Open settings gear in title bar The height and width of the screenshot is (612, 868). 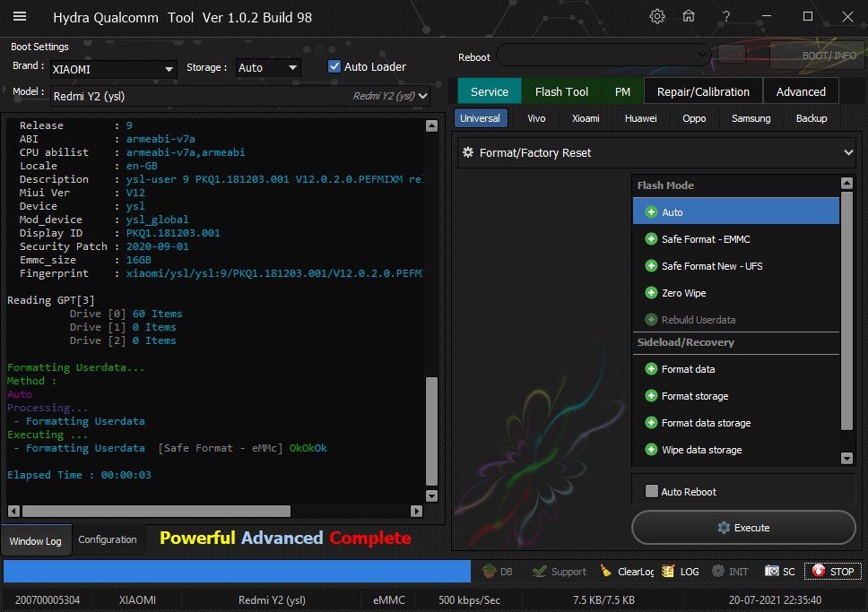coord(657,17)
